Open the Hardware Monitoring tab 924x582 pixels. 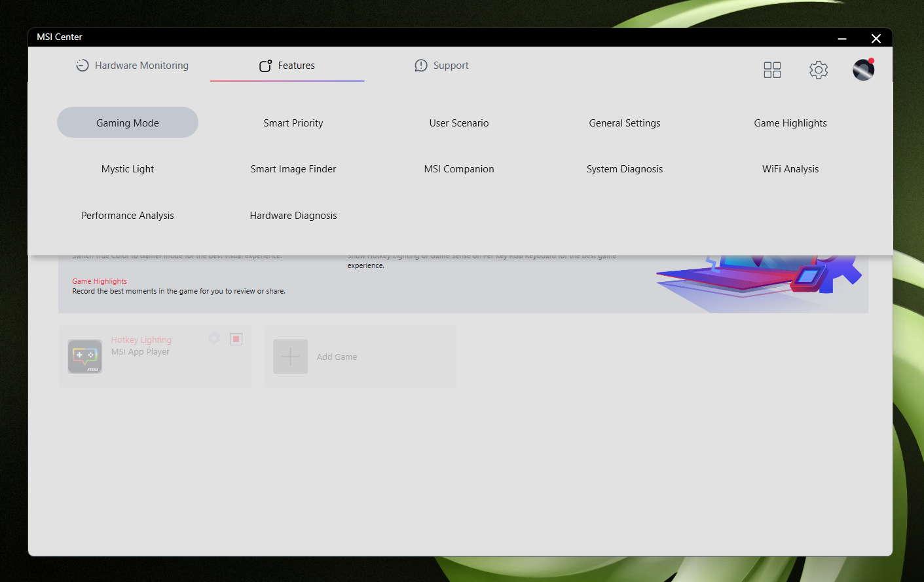pyautogui.click(x=132, y=66)
